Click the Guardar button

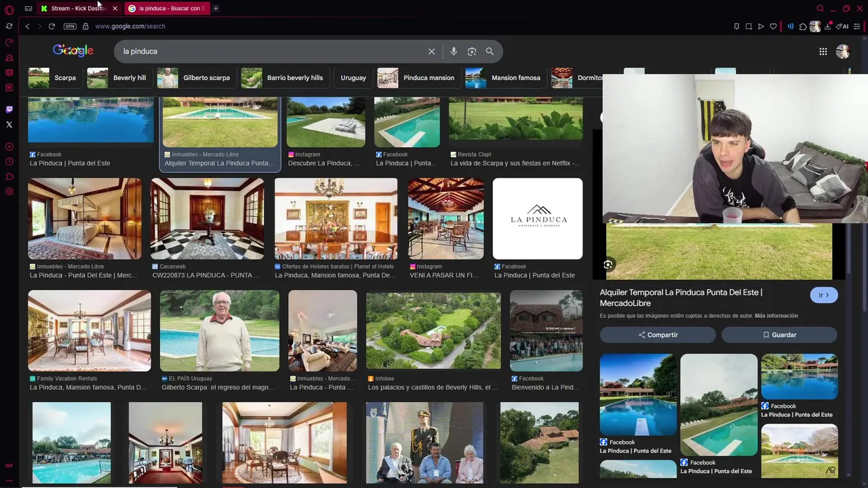779,335
